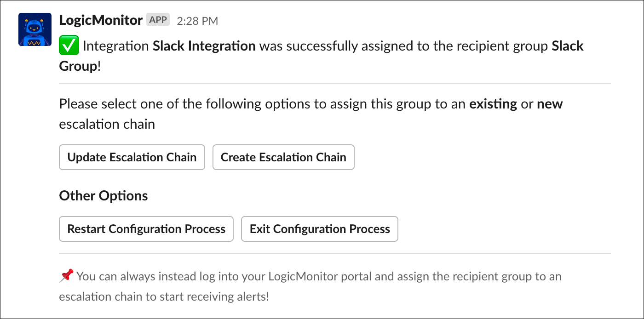Click the LogicMonitor robot avatar

pos(35,29)
